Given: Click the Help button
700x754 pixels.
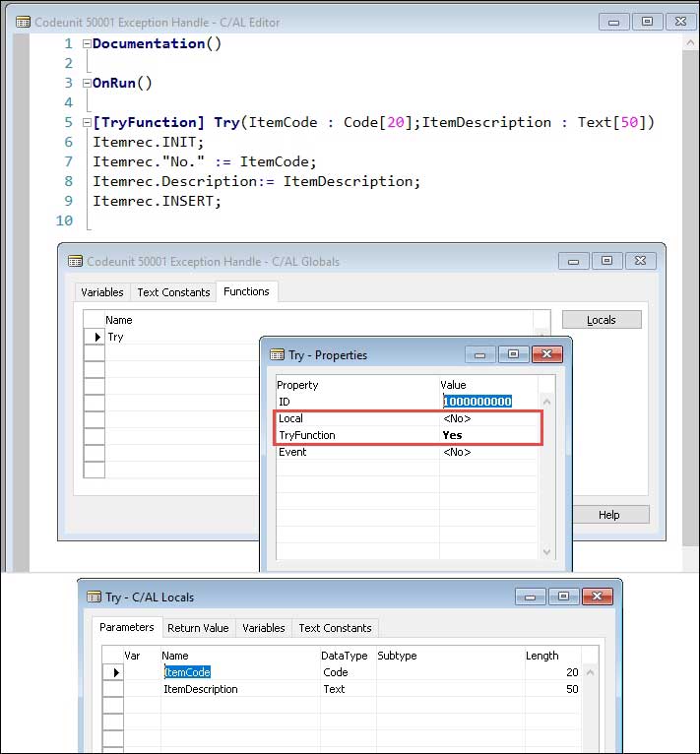Looking at the screenshot, I should (608, 515).
